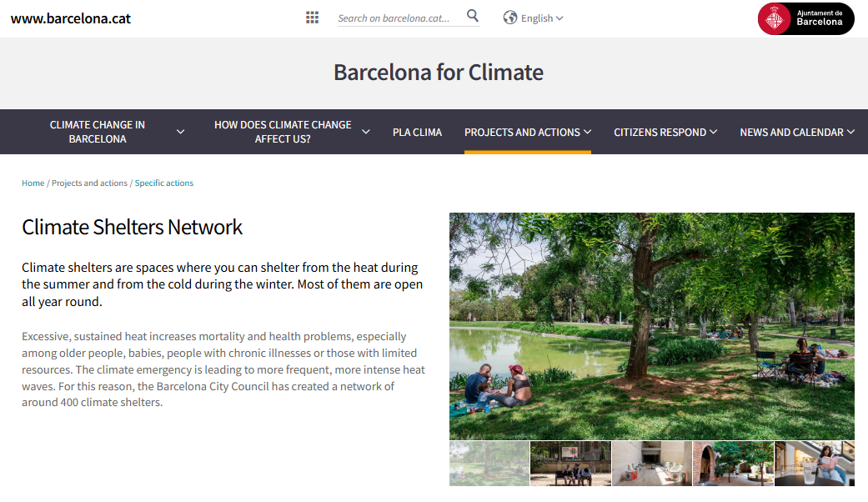The image size is (868, 502).
Task: Expand How Does Climate Change Affect Us chevron
Action: coord(365,132)
